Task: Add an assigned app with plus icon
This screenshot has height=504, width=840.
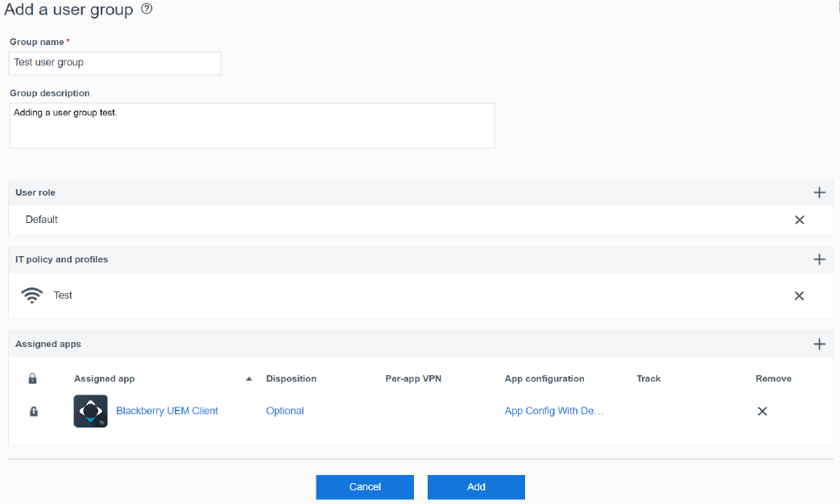Action: point(819,344)
